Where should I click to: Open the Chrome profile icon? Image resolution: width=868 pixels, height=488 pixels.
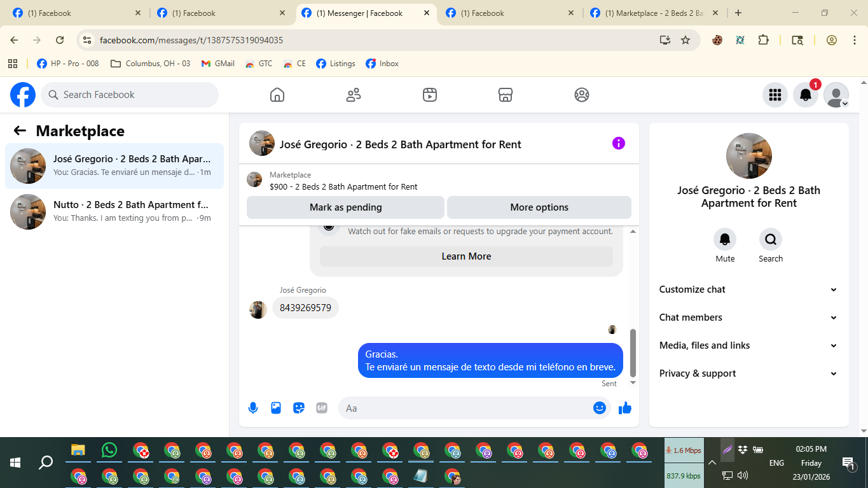tap(832, 40)
